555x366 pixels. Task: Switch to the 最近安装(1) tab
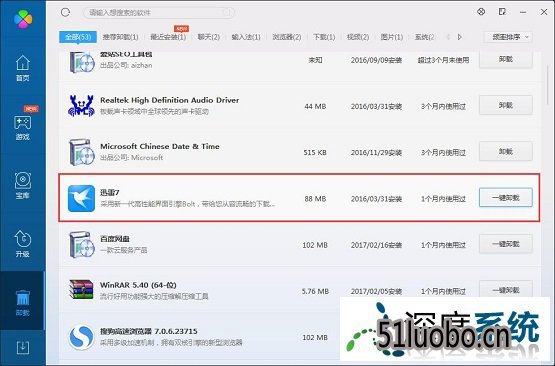[x=168, y=37]
